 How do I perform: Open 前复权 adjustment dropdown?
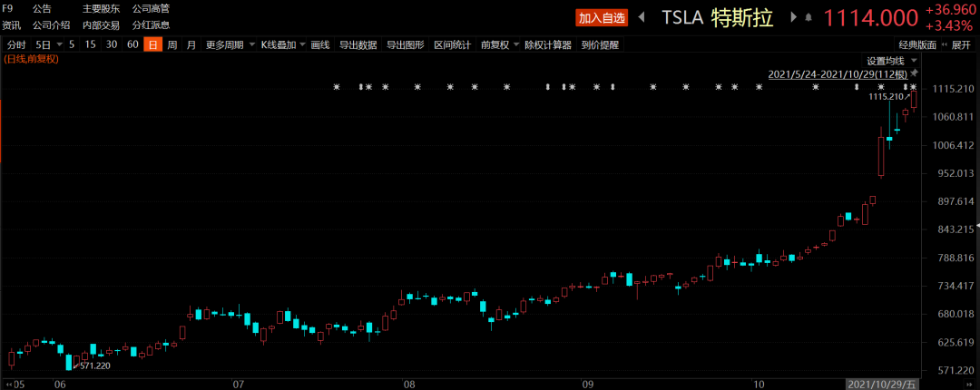(x=498, y=45)
